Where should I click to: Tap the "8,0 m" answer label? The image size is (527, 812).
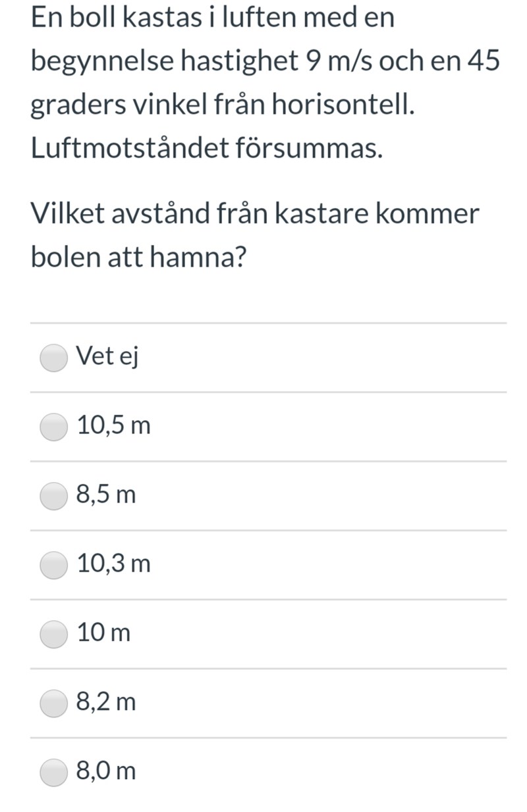[106, 771]
